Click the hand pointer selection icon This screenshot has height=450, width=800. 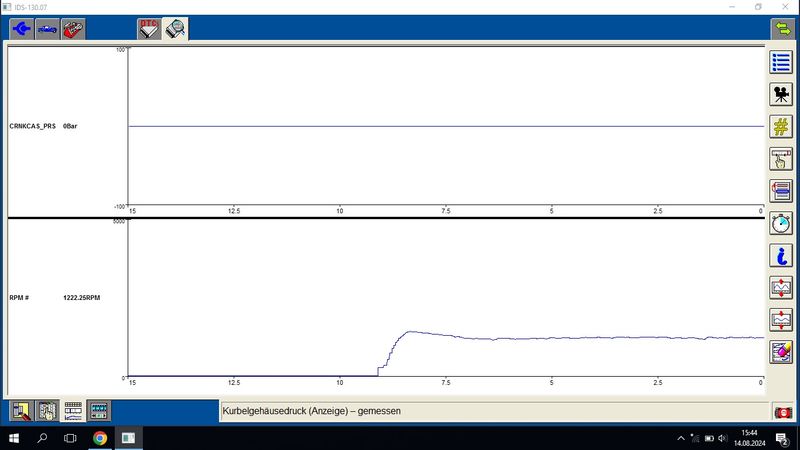pyautogui.click(x=781, y=159)
